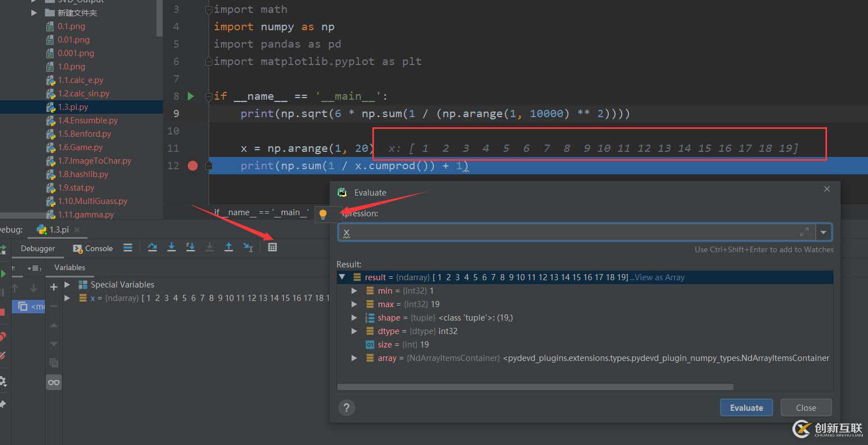Image resolution: width=868 pixels, height=445 pixels.
Task: Select the Variables tab
Action: 70,267
